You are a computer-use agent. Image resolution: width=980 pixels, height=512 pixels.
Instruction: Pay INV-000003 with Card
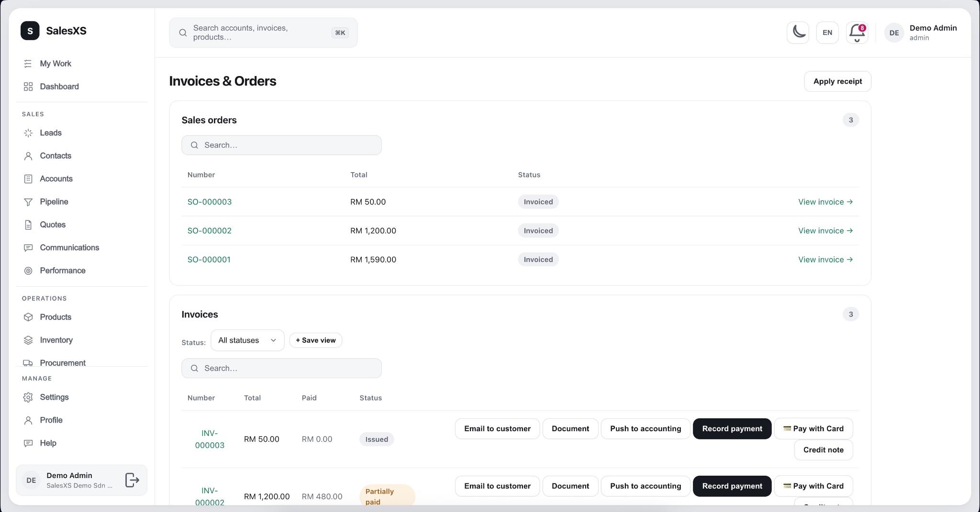pyautogui.click(x=813, y=429)
